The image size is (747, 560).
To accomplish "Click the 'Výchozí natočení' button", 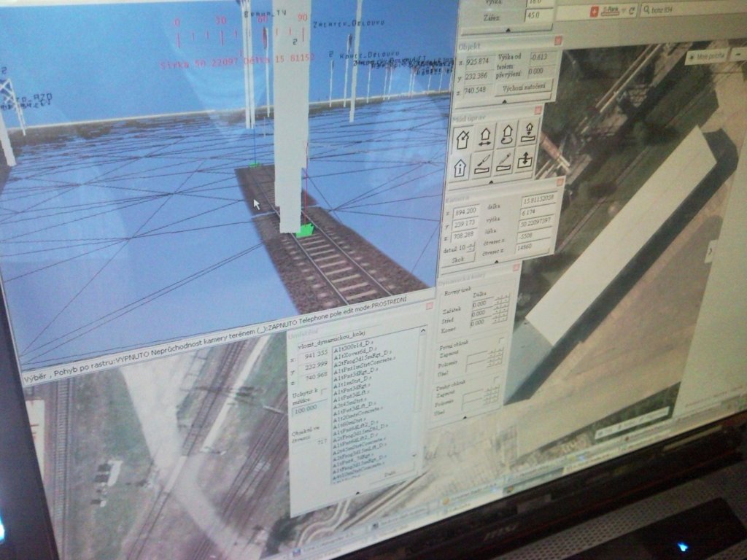I will pyautogui.click(x=524, y=88).
